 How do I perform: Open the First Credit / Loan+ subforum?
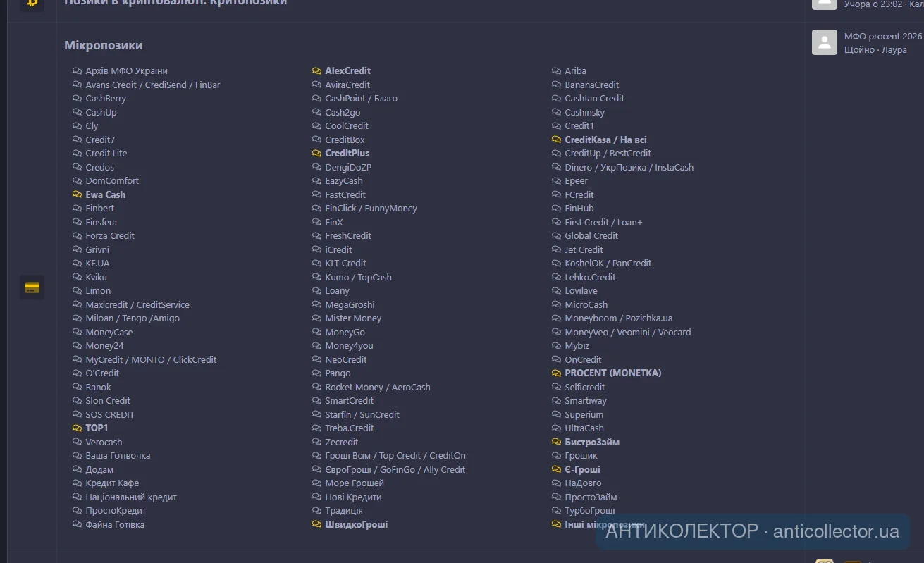pyautogui.click(x=604, y=223)
